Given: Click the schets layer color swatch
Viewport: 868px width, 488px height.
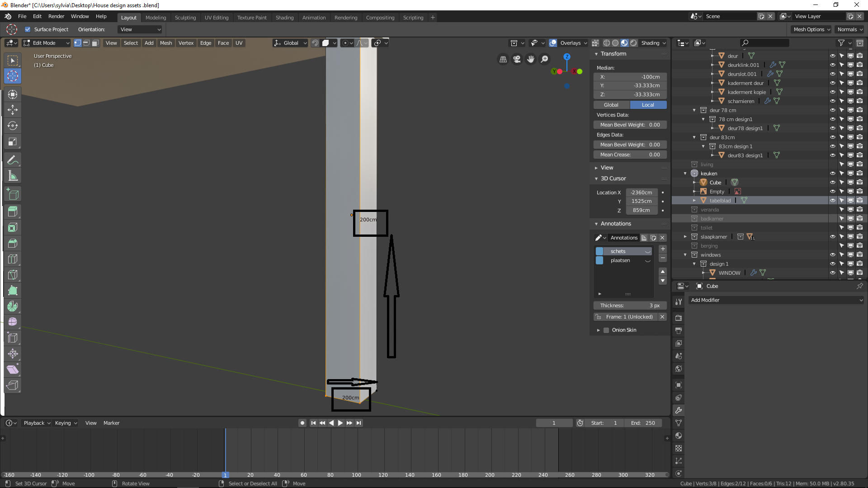Looking at the screenshot, I should pyautogui.click(x=599, y=251).
